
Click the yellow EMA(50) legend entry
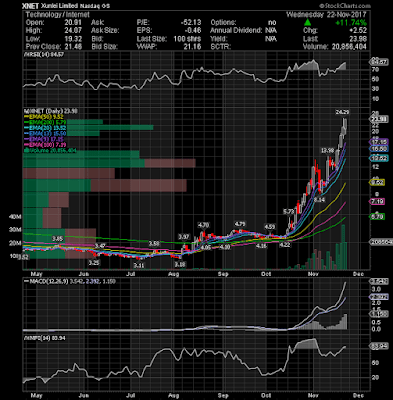[45, 117]
